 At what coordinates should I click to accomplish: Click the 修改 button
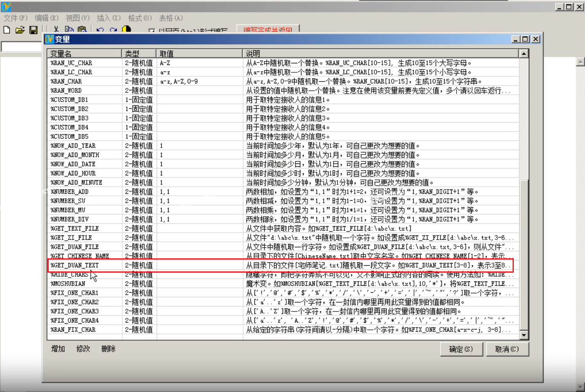pyautogui.click(x=83, y=349)
